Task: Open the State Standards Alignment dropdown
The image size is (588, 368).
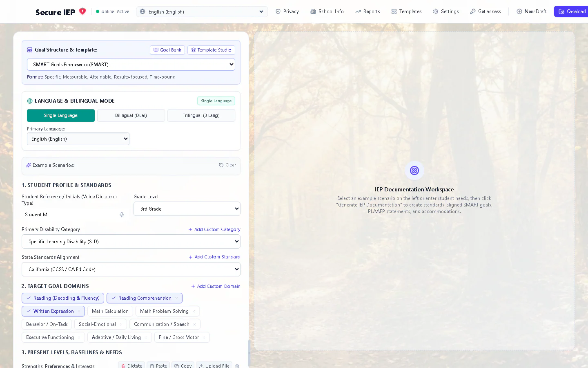Action: [131, 269]
